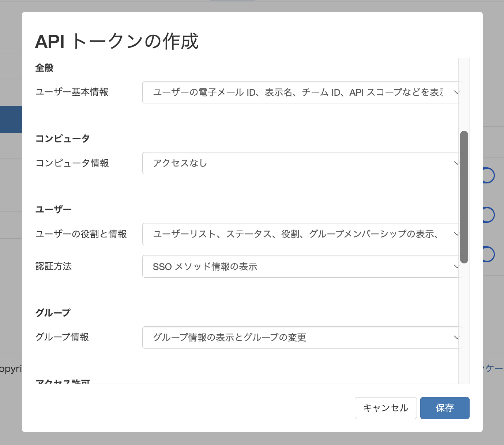
Task: Click the chevron on the ユーザー基本情報 dropdown
Action: [456, 92]
